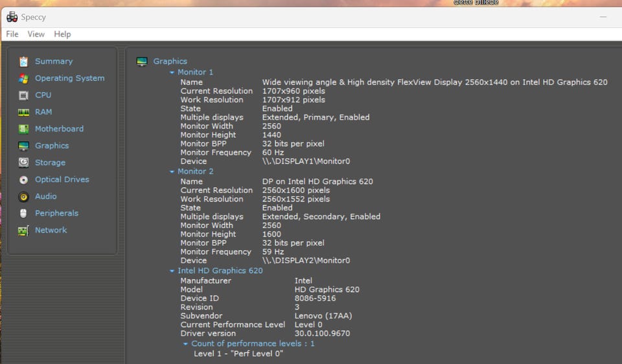Open the RAM section
The image size is (622, 364).
(43, 112)
